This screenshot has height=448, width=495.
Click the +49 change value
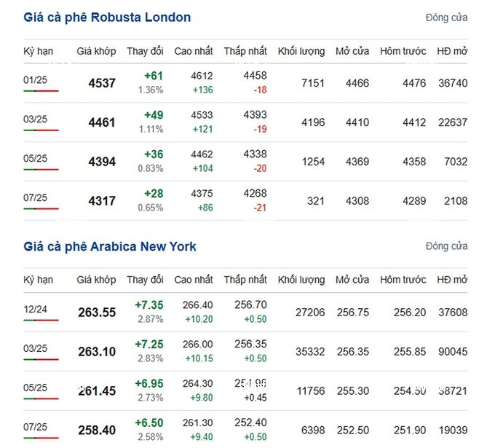pos(154,115)
